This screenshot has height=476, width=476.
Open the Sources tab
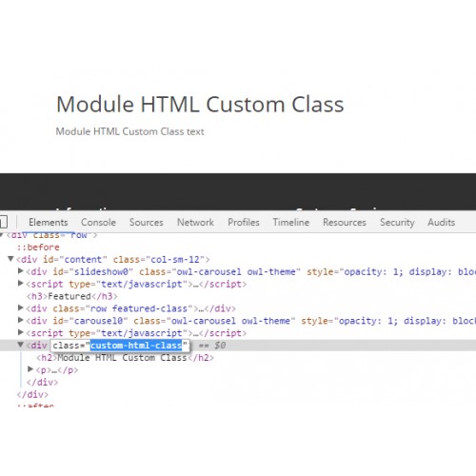[147, 222]
